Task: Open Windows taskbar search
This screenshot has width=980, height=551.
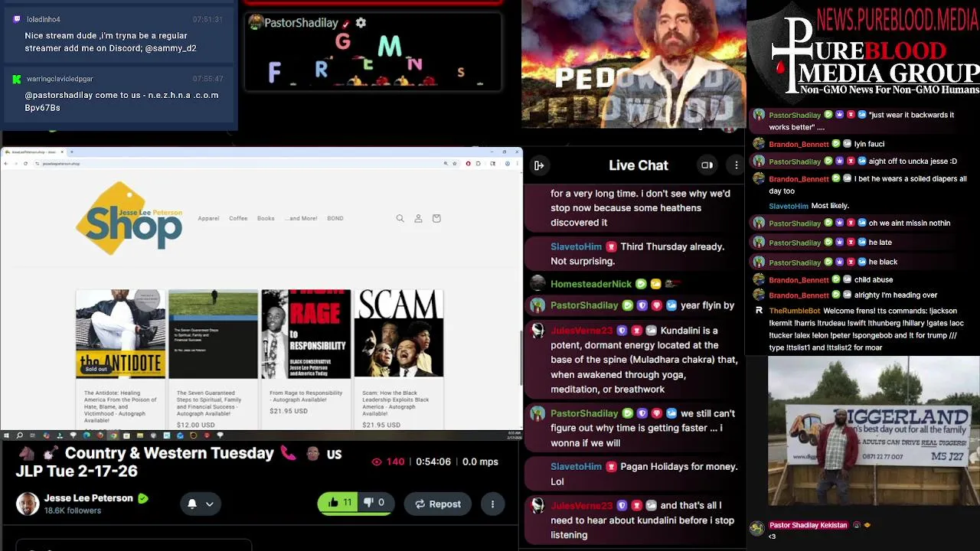Action: [19, 435]
